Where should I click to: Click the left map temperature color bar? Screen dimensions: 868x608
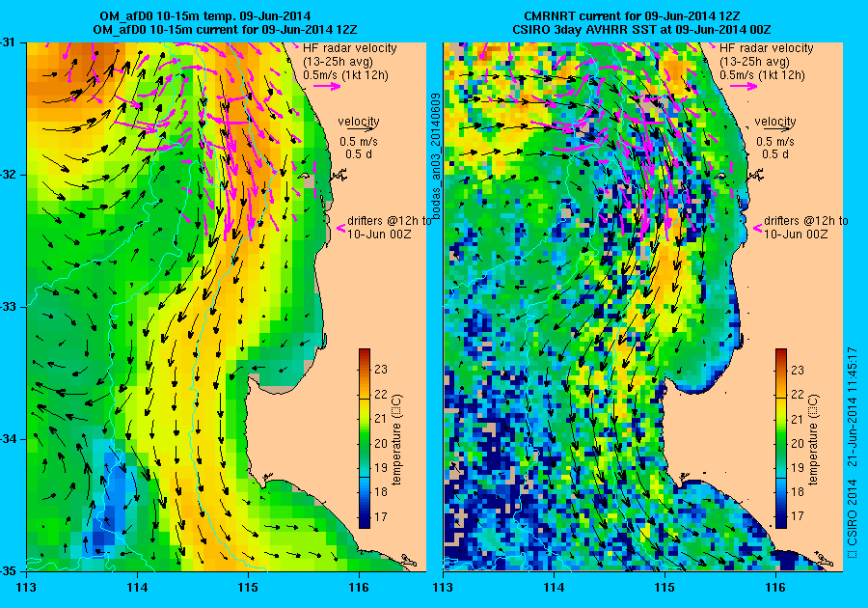[x=365, y=438]
